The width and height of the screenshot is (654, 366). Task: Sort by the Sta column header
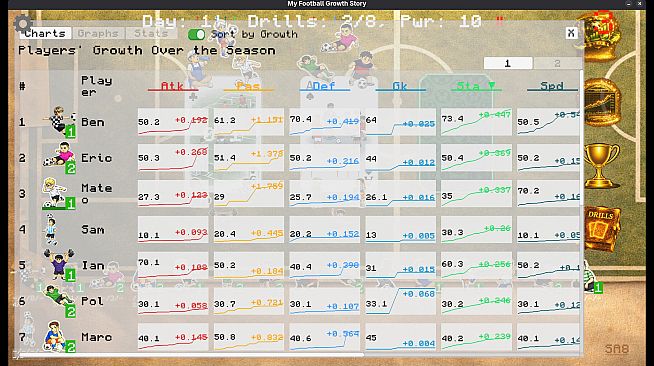476,86
